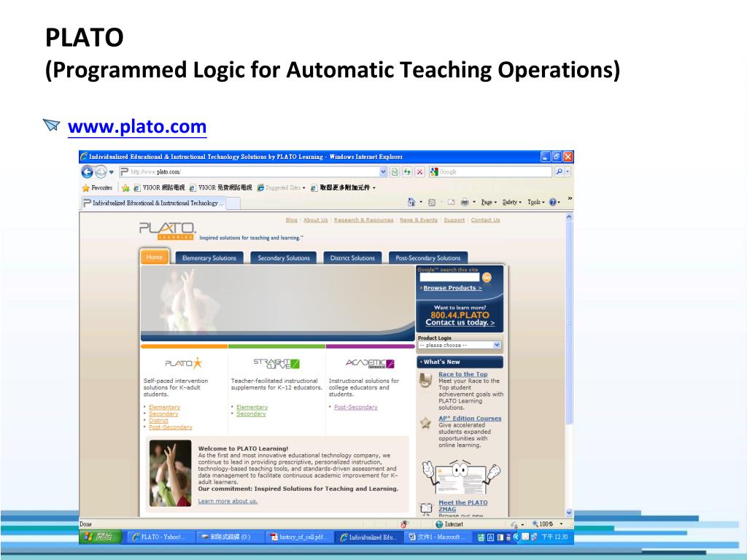The width and height of the screenshot is (747, 560).
Task: Click the RSS Feeds icon
Action: 432,203
